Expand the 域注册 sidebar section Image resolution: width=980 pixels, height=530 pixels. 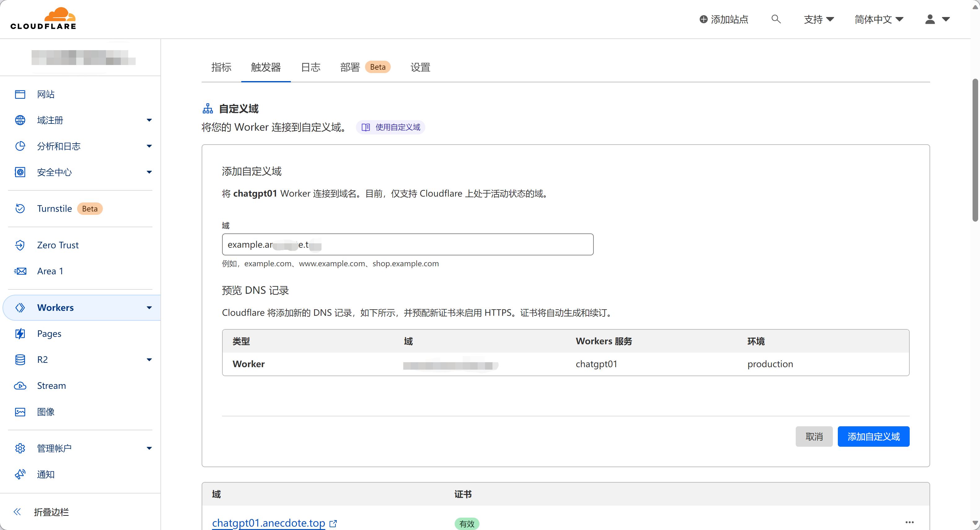[x=149, y=120]
